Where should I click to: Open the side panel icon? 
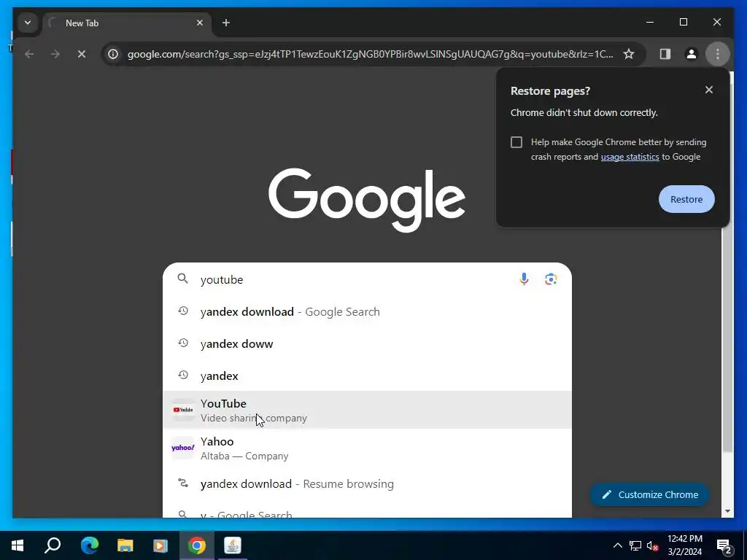click(665, 54)
